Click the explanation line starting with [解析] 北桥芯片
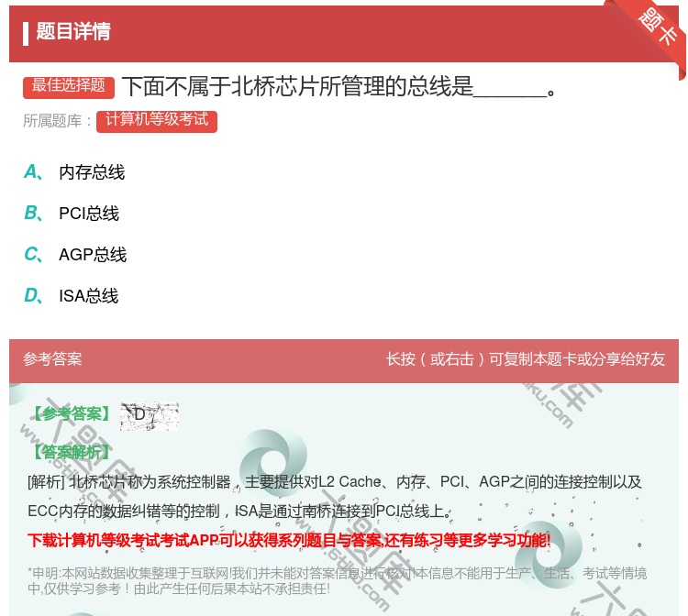The width and height of the screenshot is (688, 616). tap(334, 482)
